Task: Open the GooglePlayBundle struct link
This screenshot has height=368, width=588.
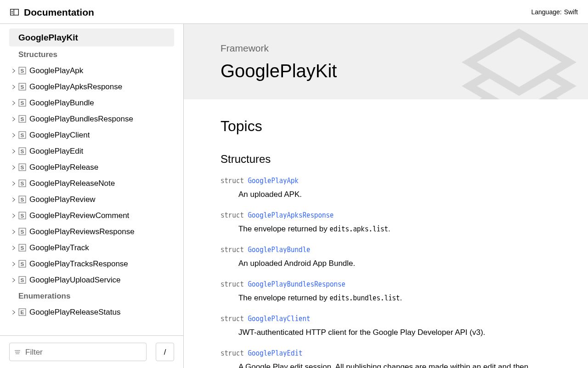Action: tap(279, 250)
